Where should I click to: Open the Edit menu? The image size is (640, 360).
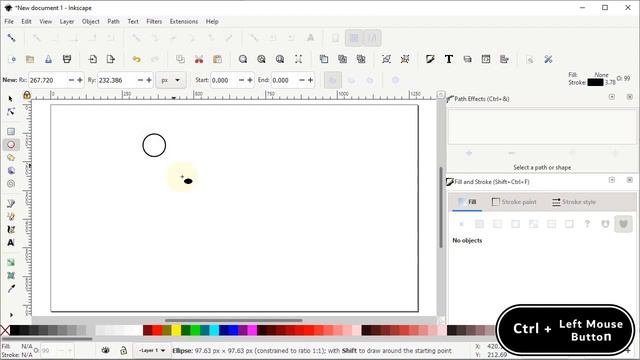click(27, 21)
